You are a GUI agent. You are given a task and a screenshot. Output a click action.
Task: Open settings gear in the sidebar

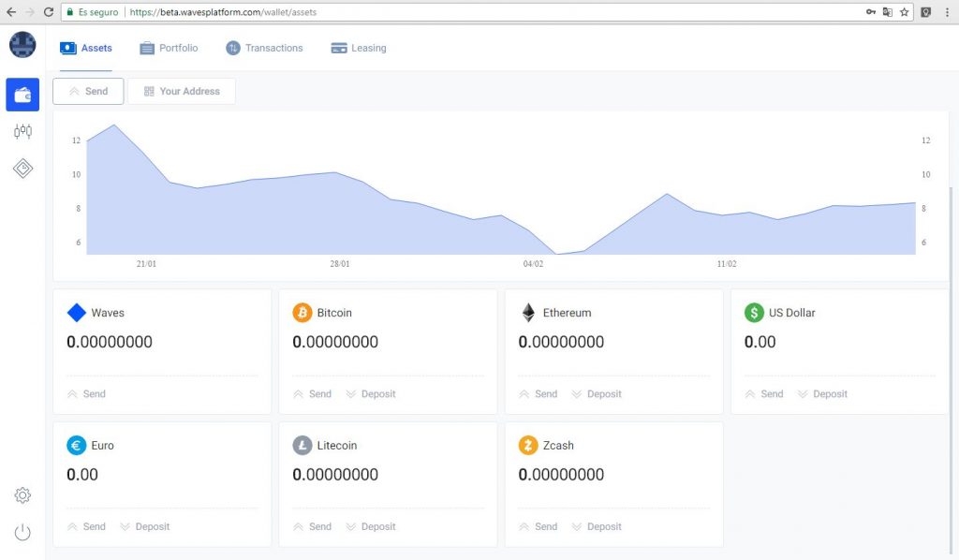click(22, 495)
